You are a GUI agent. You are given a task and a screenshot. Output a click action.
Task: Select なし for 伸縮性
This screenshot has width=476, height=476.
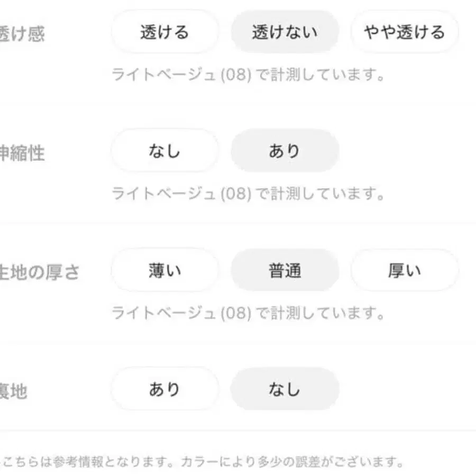pos(164,151)
